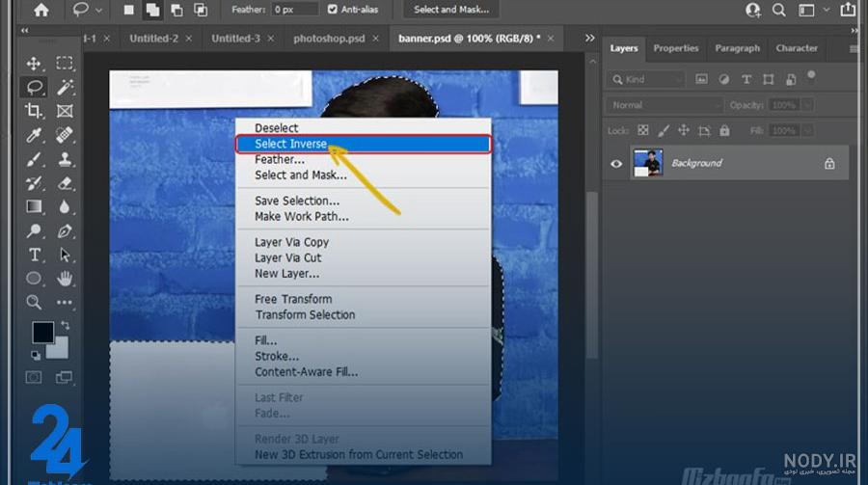The image size is (868, 485).
Task: Click the lock icon on Background layer
Action: 829,163
